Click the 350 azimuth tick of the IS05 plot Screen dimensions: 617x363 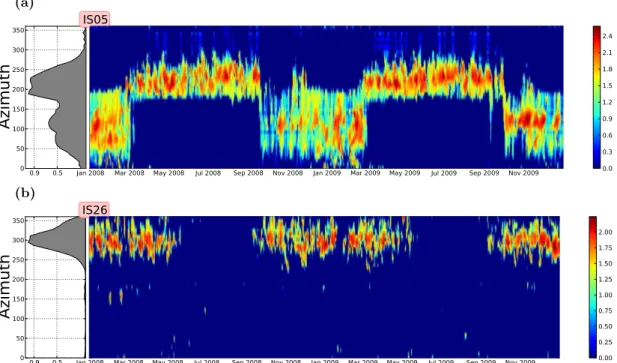[x=18, y=30]
